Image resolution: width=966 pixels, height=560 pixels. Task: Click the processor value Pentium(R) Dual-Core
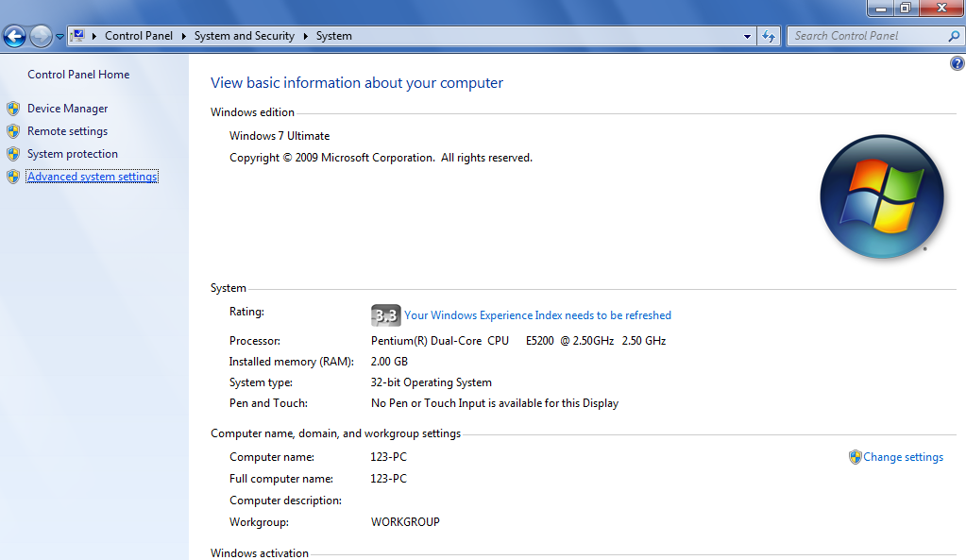point(518,341)
